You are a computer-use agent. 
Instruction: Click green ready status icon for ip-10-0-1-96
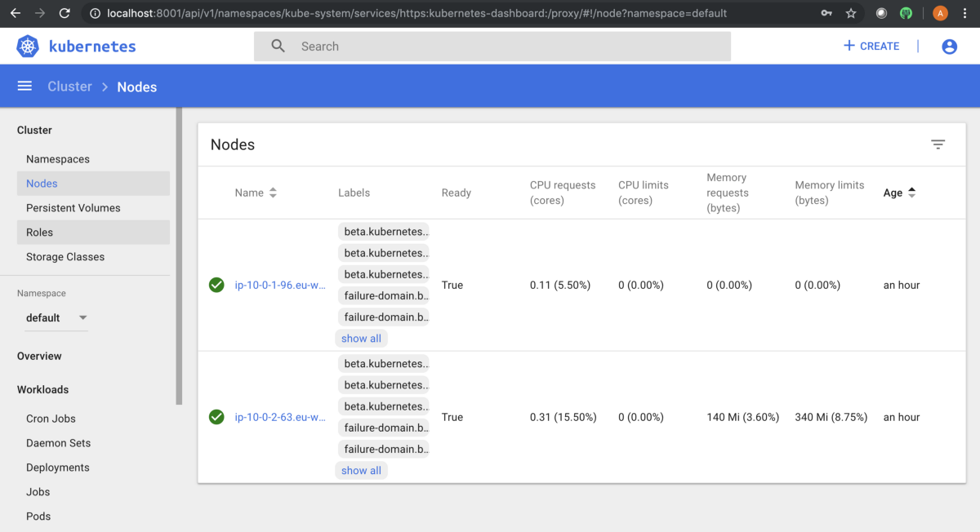pos(216,285)
